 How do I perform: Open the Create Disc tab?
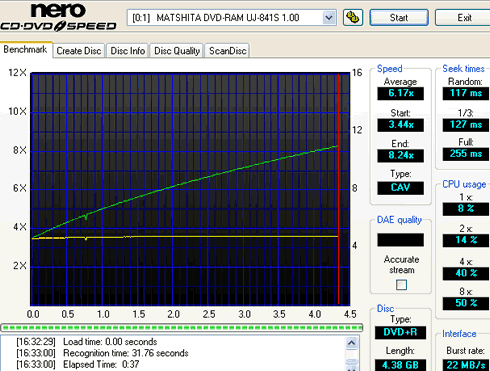click(79, 51)
